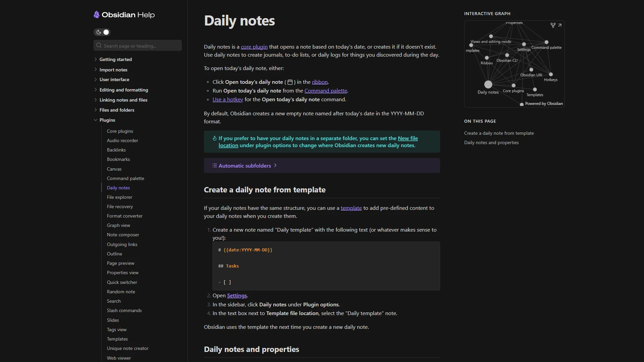Open the Outline page
644x362 pixels.
[114, 254]
